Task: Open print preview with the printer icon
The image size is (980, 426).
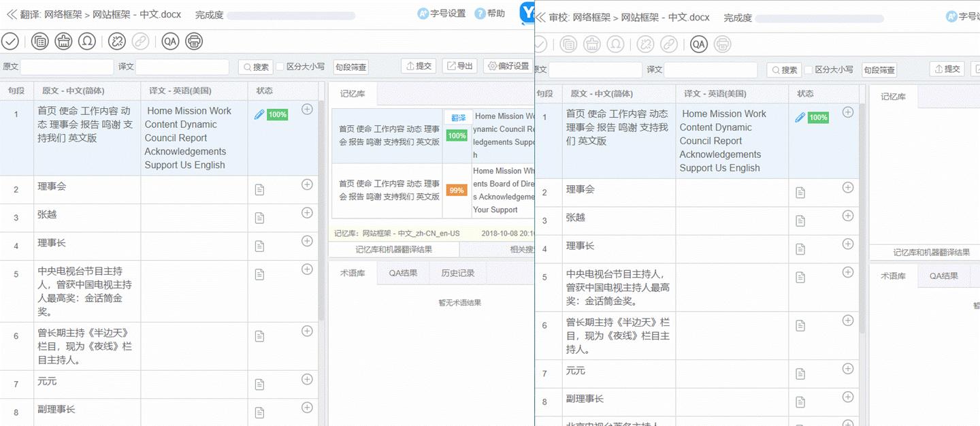Action: (195, 42)
